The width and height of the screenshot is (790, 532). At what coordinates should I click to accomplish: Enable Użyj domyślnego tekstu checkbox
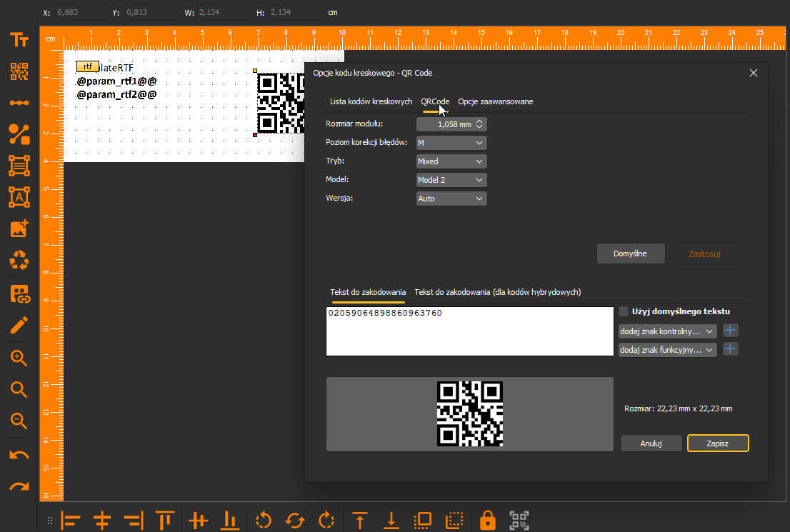(624, 311)
